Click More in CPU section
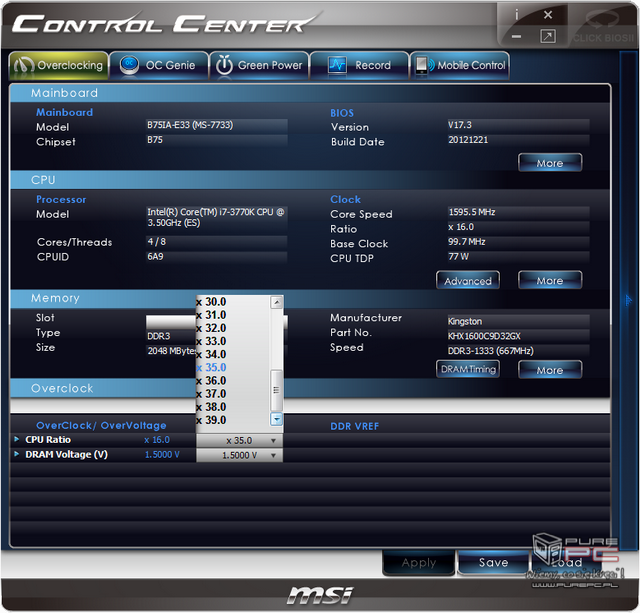640x613 pixels. [550, 280]
